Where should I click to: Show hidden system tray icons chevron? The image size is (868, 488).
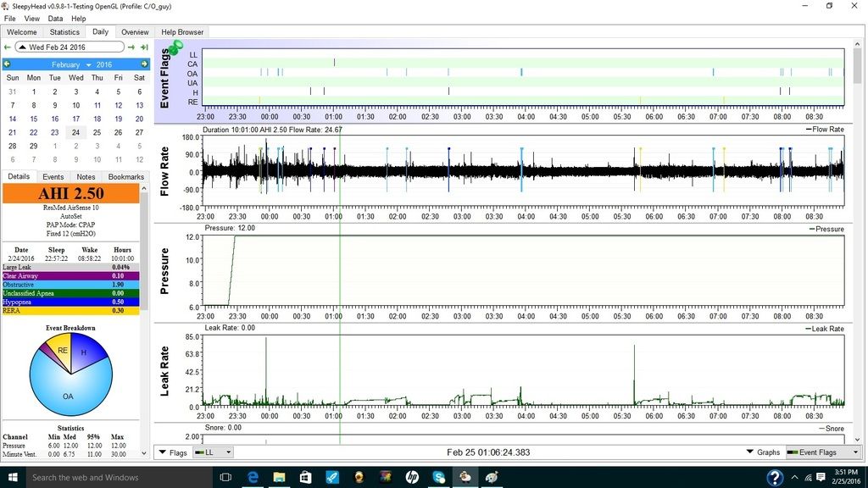pos(794,477)
